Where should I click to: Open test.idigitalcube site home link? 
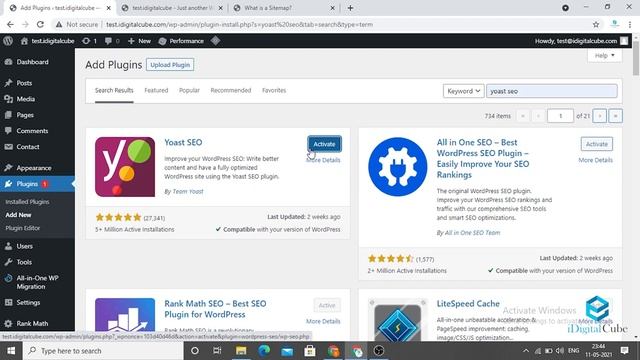48,41
